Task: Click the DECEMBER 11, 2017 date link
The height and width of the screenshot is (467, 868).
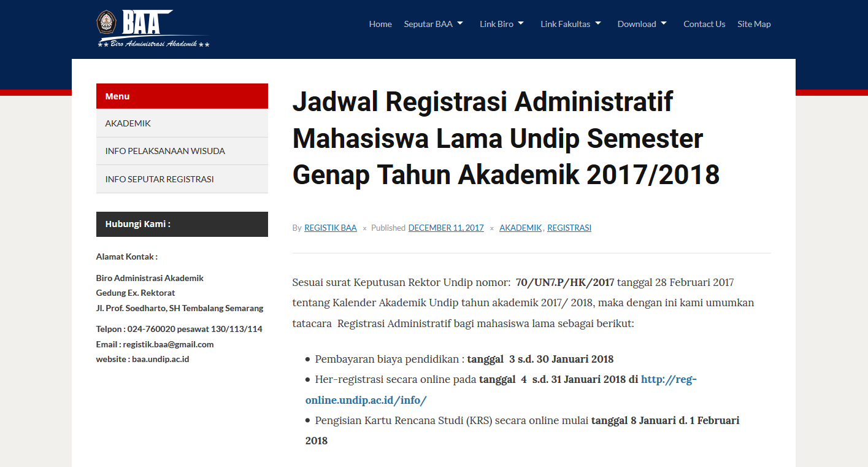Action: point(446,228)
